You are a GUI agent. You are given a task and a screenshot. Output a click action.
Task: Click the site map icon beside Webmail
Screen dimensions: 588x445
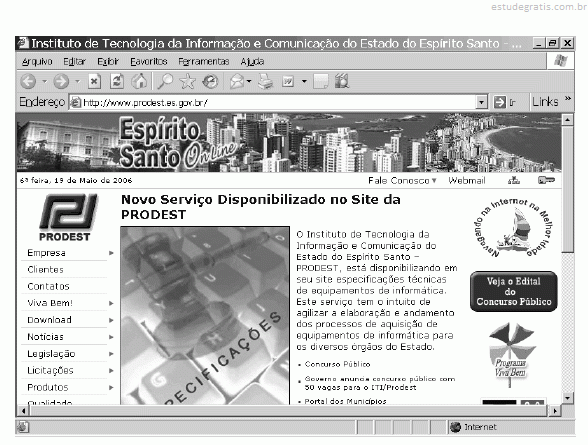pyautogui.click(x=514, y=181)
